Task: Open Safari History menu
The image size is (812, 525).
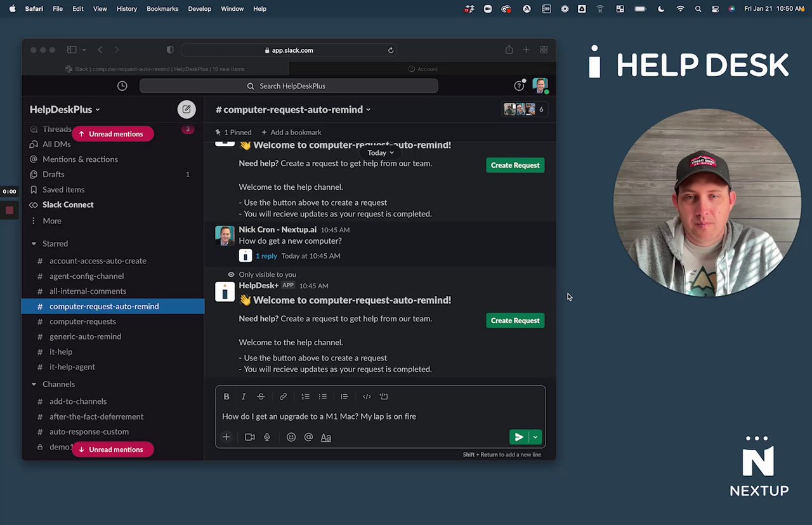Action: pyautogui.click(x=127, y=9)
